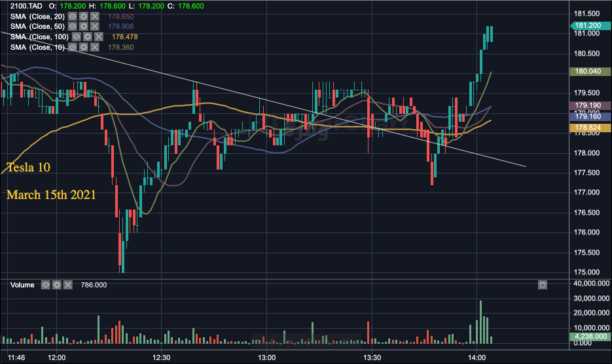This screenshot has width=612, height=364.
Task: Hide the Volume indicator
Action: click(46, 285)
